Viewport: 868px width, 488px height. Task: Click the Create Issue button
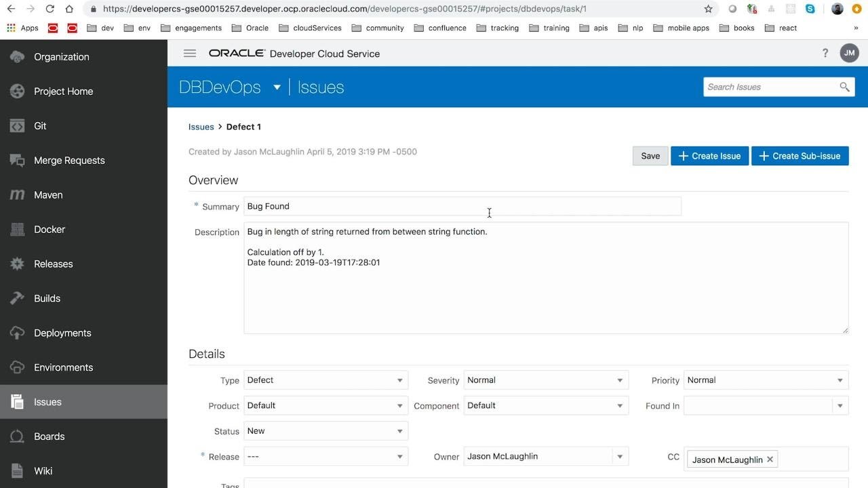click(x=710, y=156)
